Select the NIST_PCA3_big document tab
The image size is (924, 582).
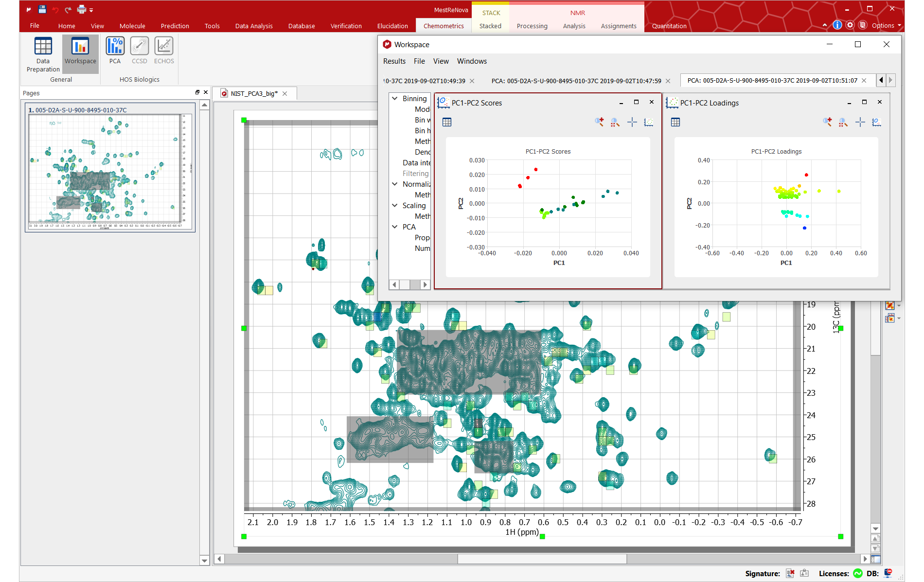pyautogui.click(x=254, y=93)
